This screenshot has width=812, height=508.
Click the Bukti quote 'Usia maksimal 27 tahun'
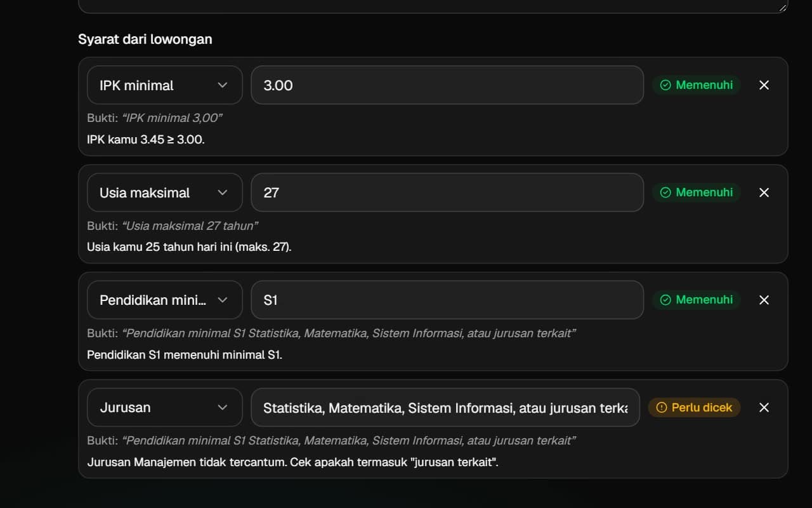click(x=190, y=226)
